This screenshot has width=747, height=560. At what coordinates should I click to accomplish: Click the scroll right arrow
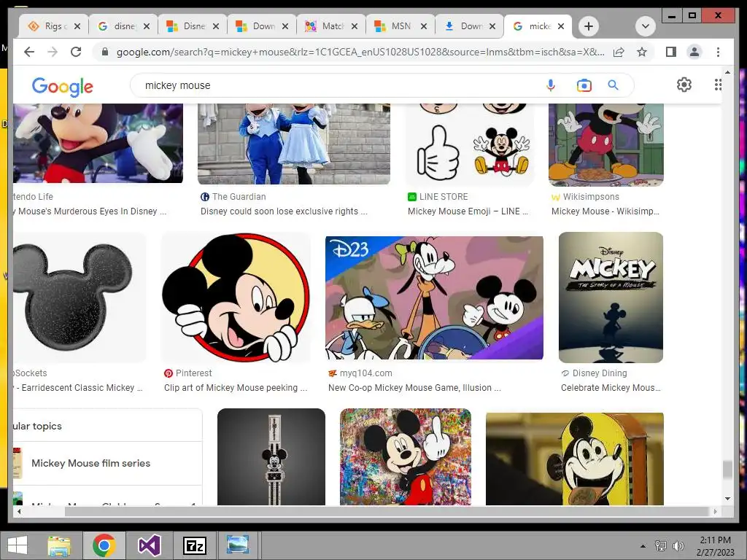(x=715, y=511)
